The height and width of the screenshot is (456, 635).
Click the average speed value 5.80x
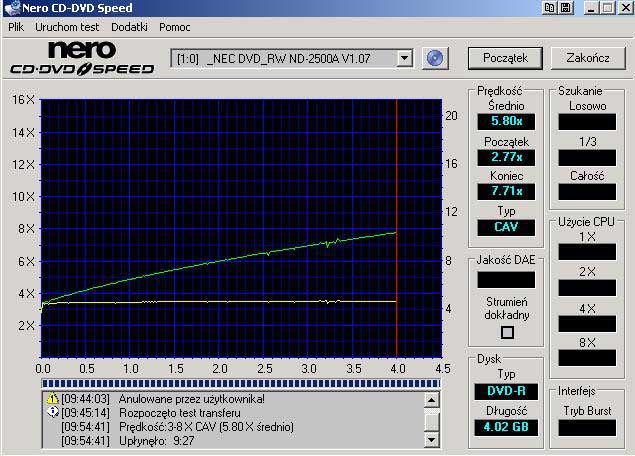coord(506,121)
